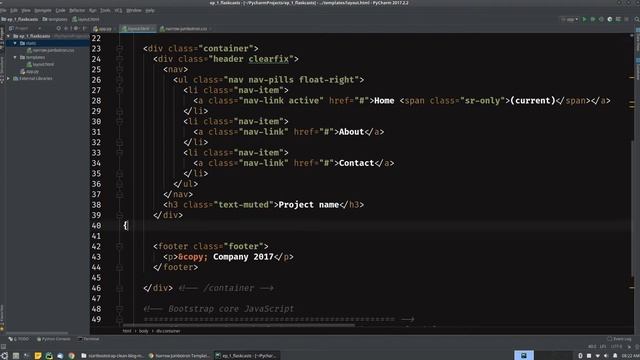Open the View menu

tap(26, 10)
